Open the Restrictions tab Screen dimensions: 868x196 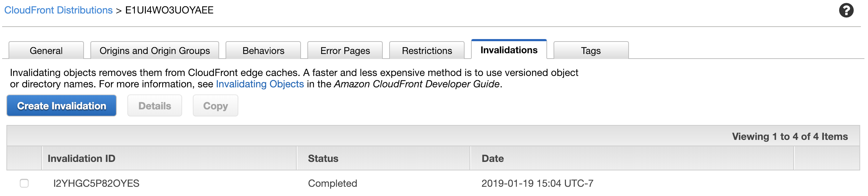point(427,51)
